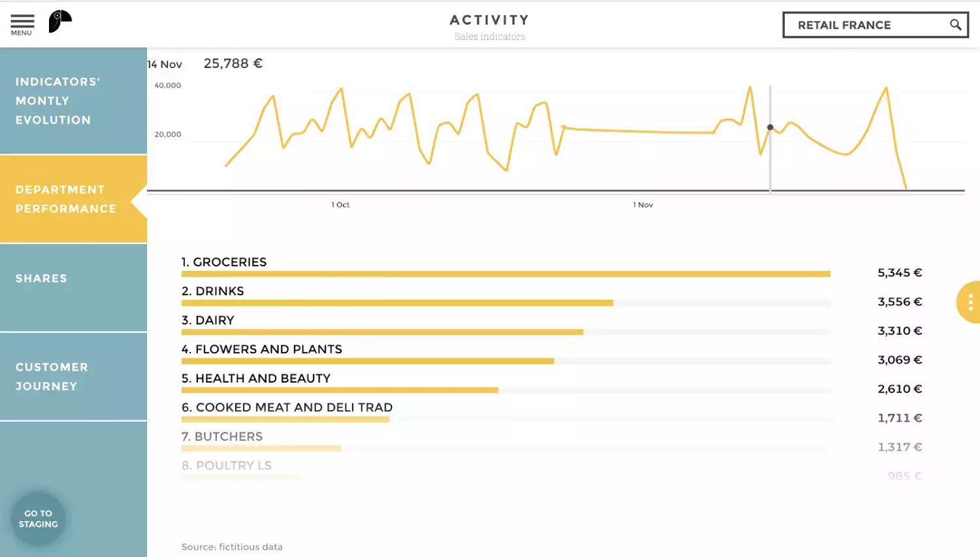The height and width of the screenshot is (557, 980).
Task: Click the toucan logo icon
Action: pos(59,22)
